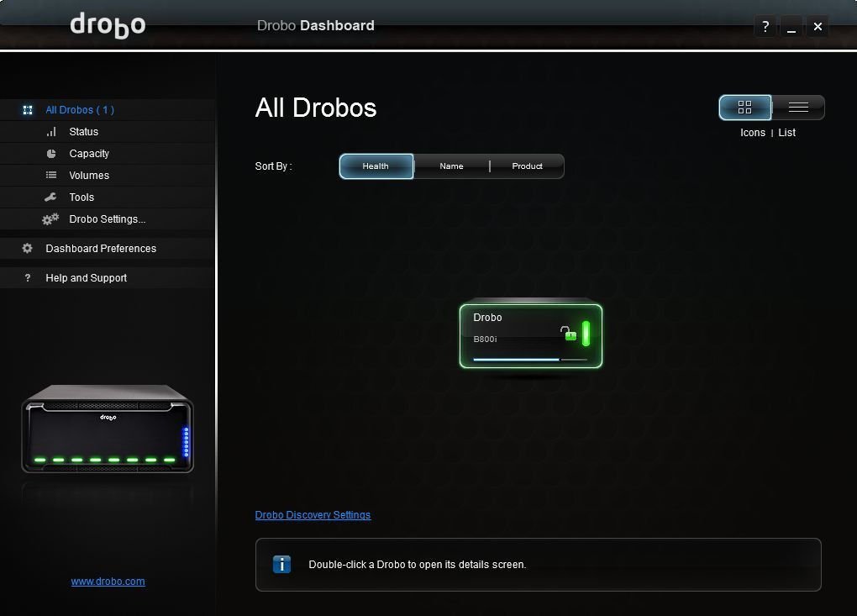Click the Double-click a Drobo info message
The height and width of the screenshot is (616, 857).
pos(417,565)
